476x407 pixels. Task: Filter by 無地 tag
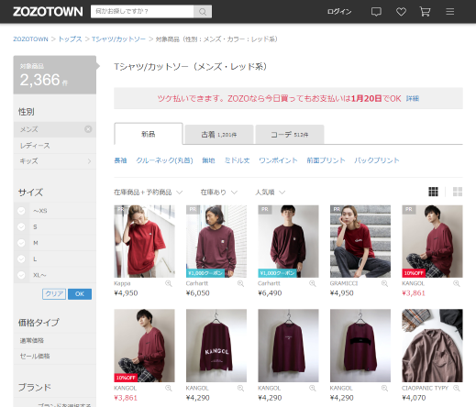click(208, 160)
